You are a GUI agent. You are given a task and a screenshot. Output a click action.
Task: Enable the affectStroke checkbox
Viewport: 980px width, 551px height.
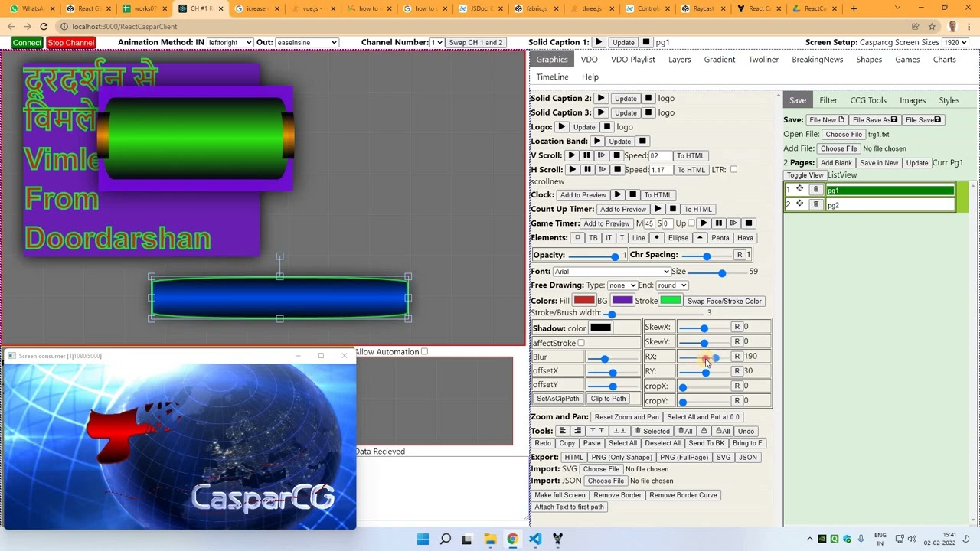coord(581,343)
